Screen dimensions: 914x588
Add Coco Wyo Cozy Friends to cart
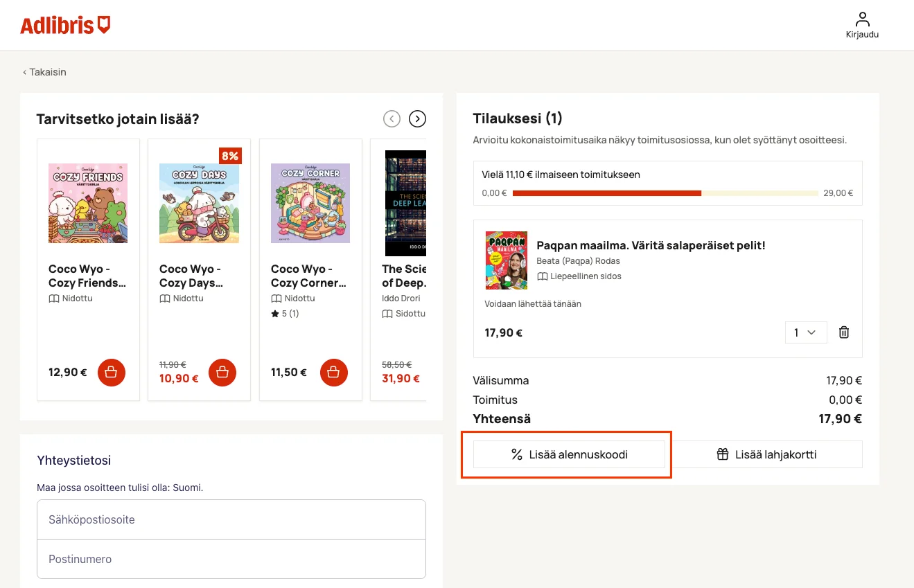tap(112, 373)
